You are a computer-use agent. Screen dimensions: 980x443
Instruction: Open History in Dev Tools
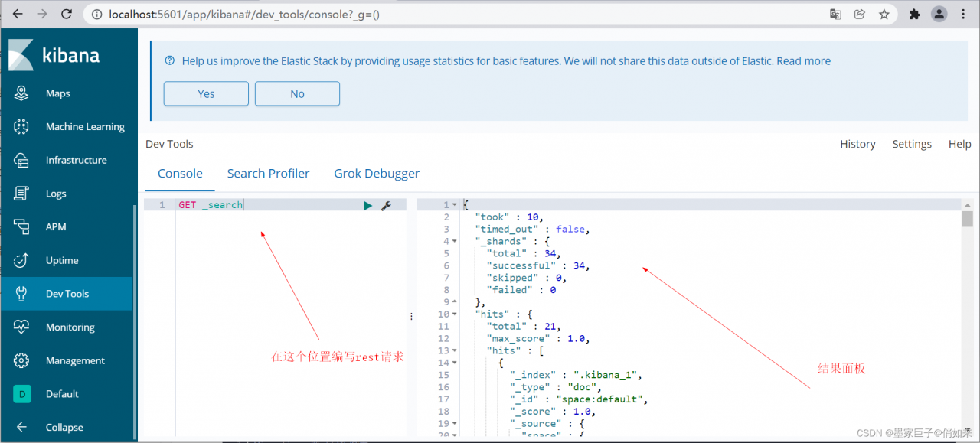pyautogui.click(x=857, y=144)
